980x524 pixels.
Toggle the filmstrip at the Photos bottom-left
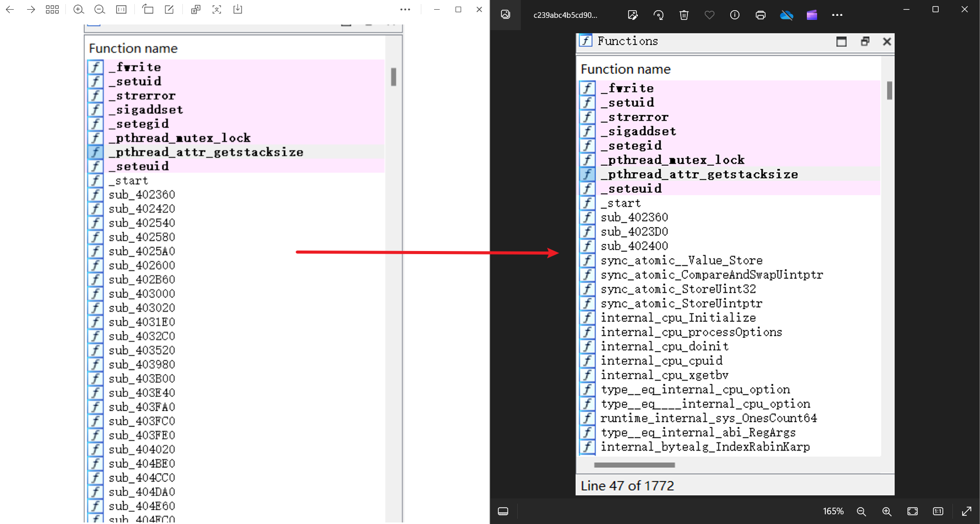pos(503,511)
